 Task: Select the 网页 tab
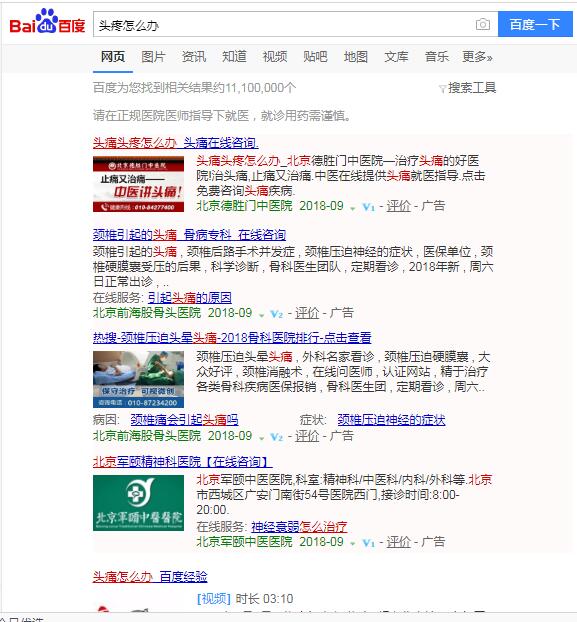(x=113, y=57)
